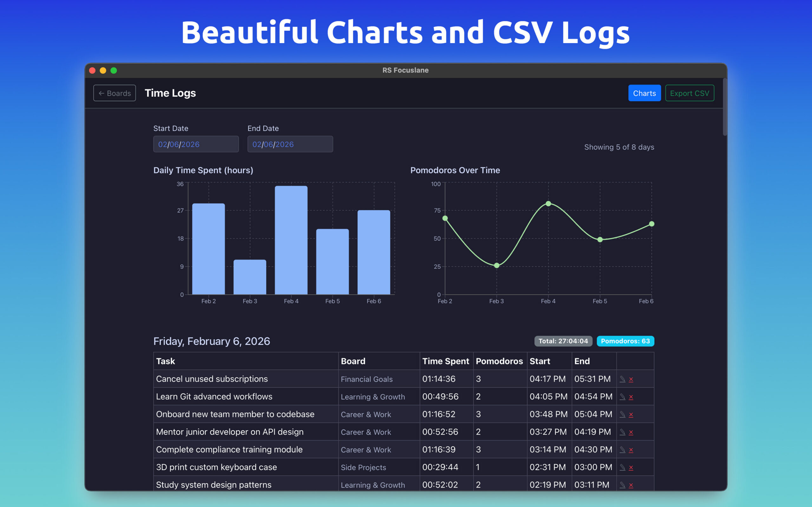
Task: Delete the Cancel unused subscriptions log entry
Action: pos(631,379)
